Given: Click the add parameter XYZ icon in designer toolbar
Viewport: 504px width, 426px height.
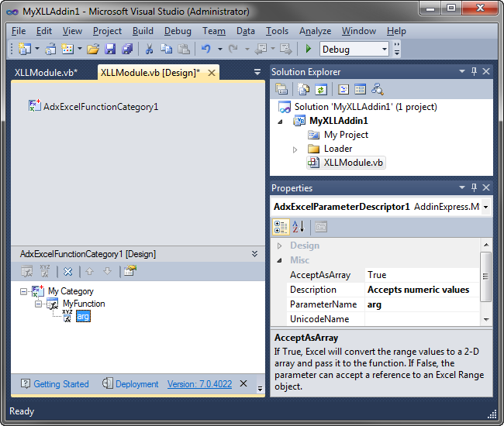Looking at the screenshot, I should [45, 271].
